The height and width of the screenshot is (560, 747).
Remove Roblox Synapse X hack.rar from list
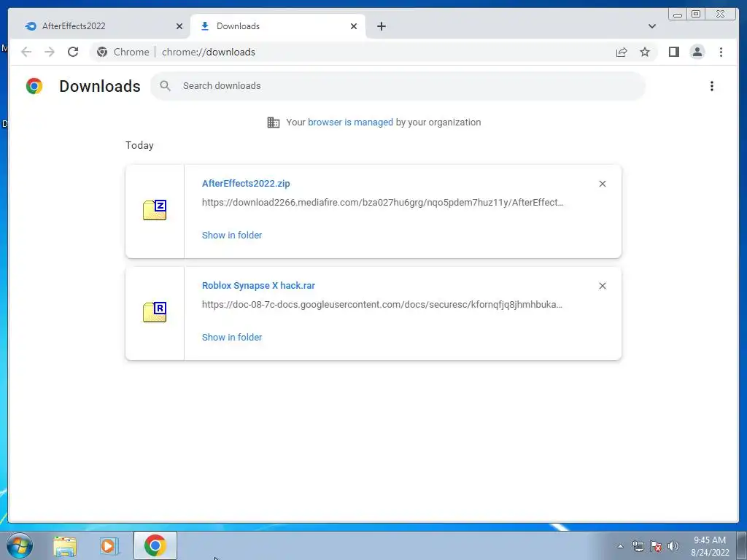point(602,286)
